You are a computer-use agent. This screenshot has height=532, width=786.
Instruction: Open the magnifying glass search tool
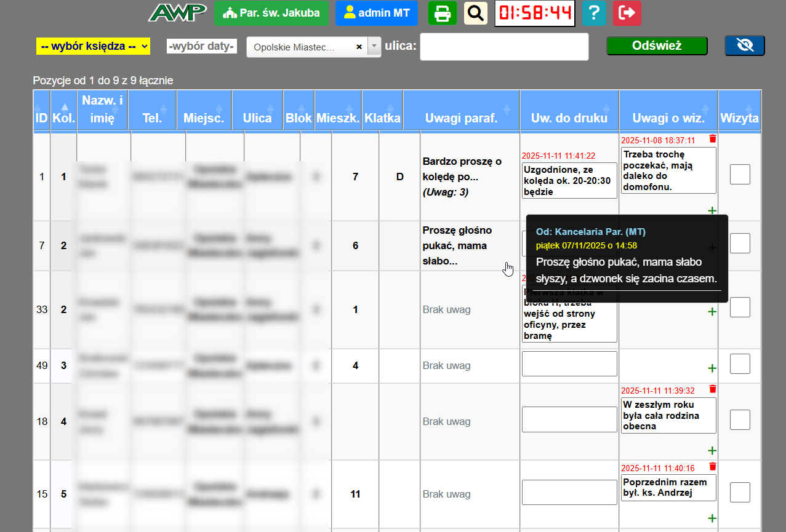click(475, 13)
